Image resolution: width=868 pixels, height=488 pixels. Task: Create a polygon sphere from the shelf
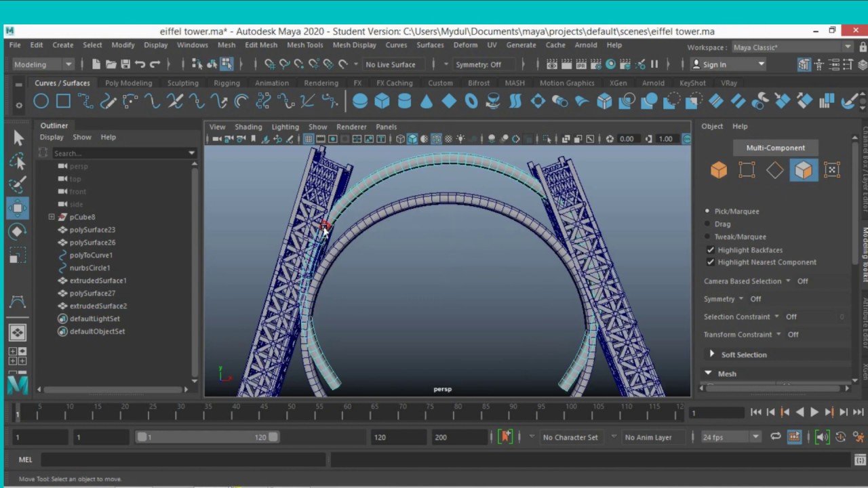click(360, 102)
